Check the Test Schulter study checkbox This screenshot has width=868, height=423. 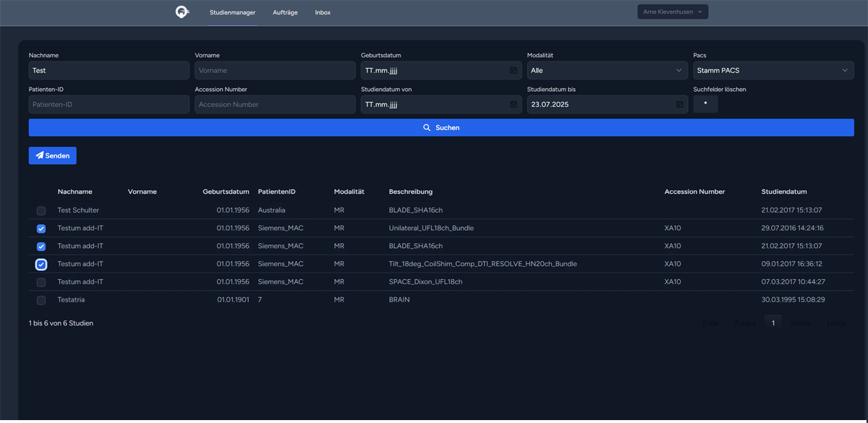point(41,210)
